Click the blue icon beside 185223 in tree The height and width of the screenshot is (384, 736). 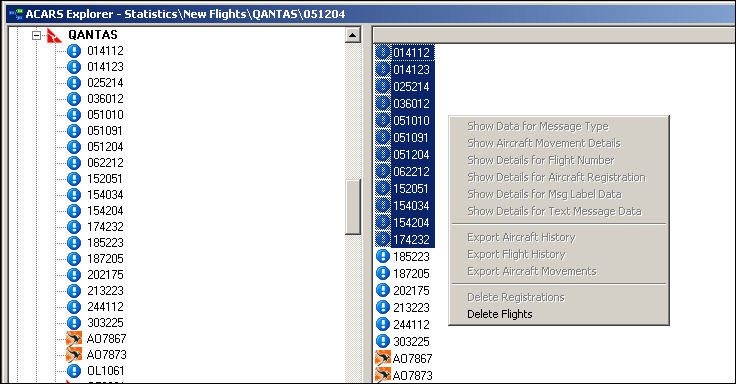coord(74,243)
